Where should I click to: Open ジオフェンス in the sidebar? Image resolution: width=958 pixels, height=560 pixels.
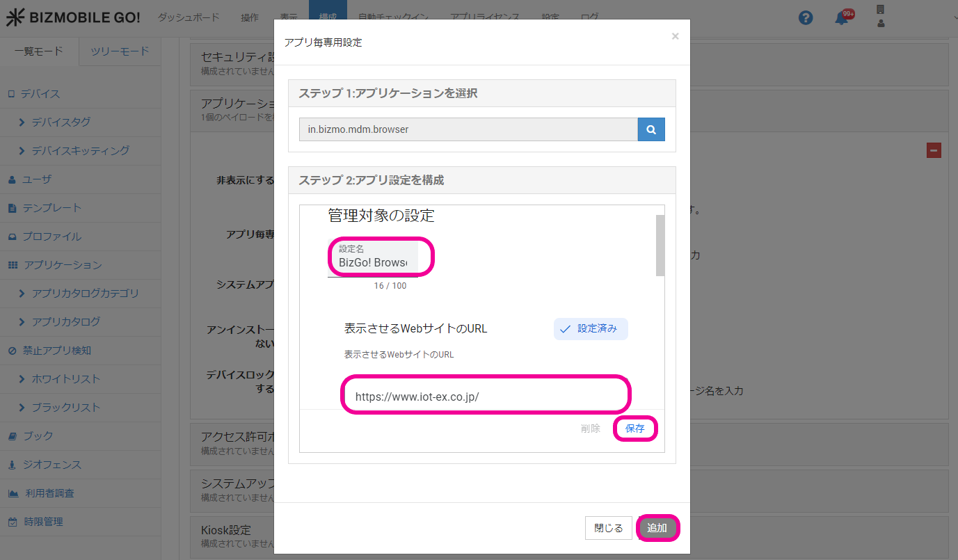tap(51, 464)
